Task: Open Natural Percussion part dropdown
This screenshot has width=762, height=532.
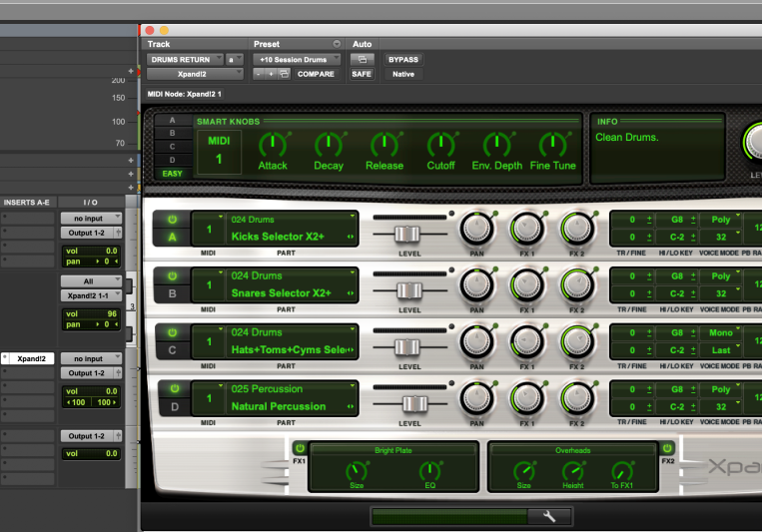Action: 292,406
